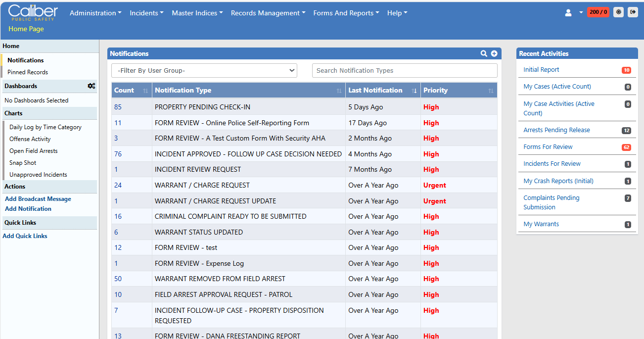Toggle Last Notification sort order
Image resolution: width=644 pixels, height=339 pixels.
pyautogui.click(x=414, y=91)
